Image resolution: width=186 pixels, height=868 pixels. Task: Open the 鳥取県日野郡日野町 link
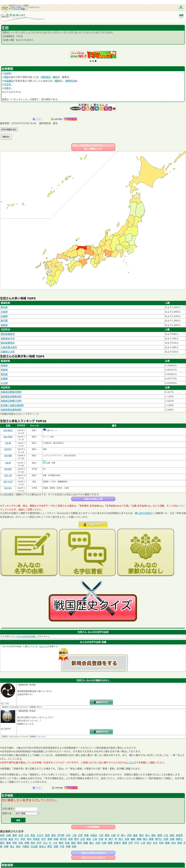pyautogui.click(x=11, y=392)
